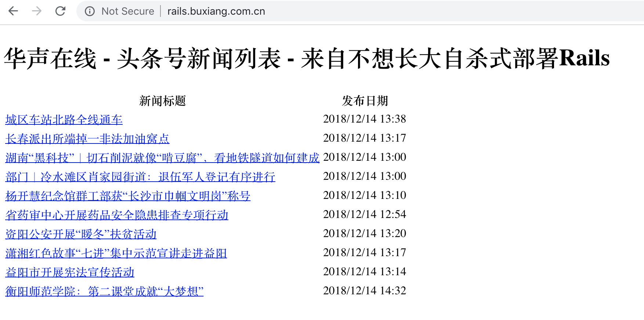Screen dimensions: 644x320
Task: Click the date 2018/12/14 14:32
Action: click(x=365, y=291)
